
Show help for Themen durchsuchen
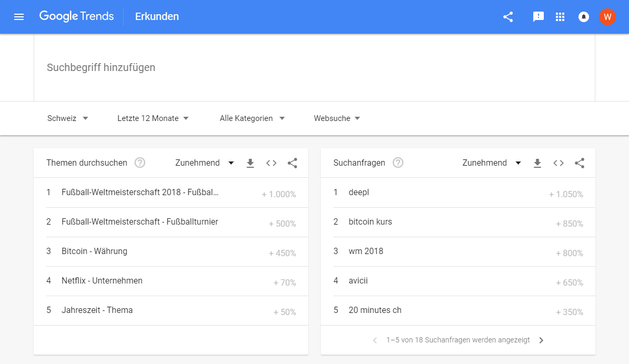139,163
